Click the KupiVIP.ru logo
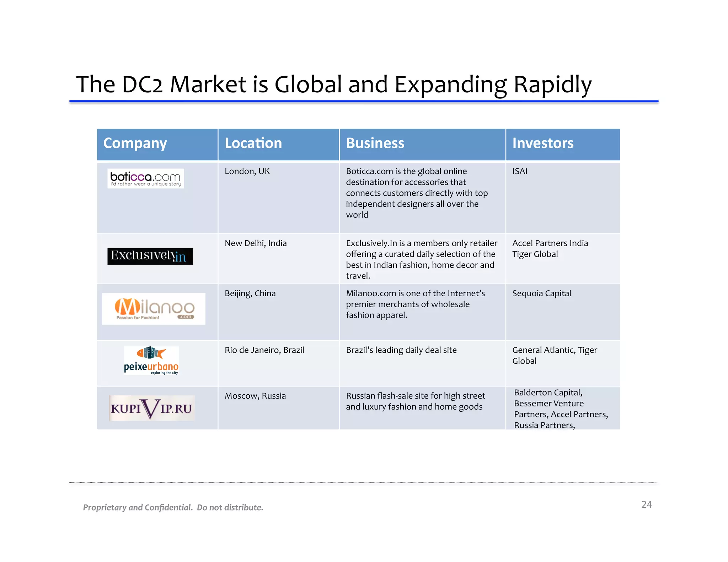The height and width of the screenshot is (562, 728). 152,408
